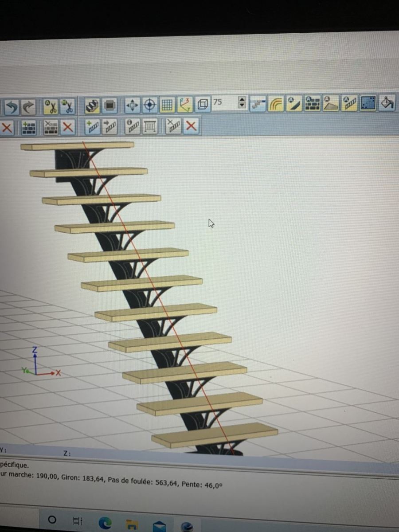Screen dimensions: 399x532
Task: Click the blue dotted panel icon
Action: 368,103
